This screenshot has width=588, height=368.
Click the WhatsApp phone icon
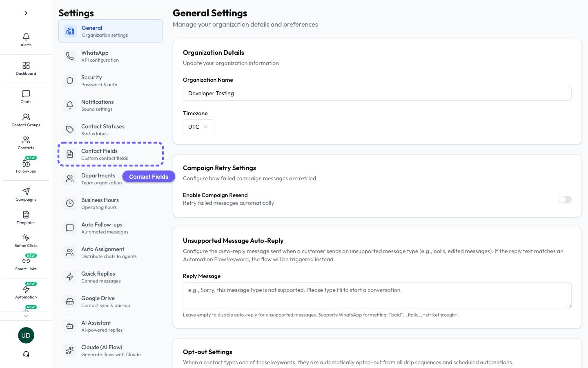click(70, 56)
